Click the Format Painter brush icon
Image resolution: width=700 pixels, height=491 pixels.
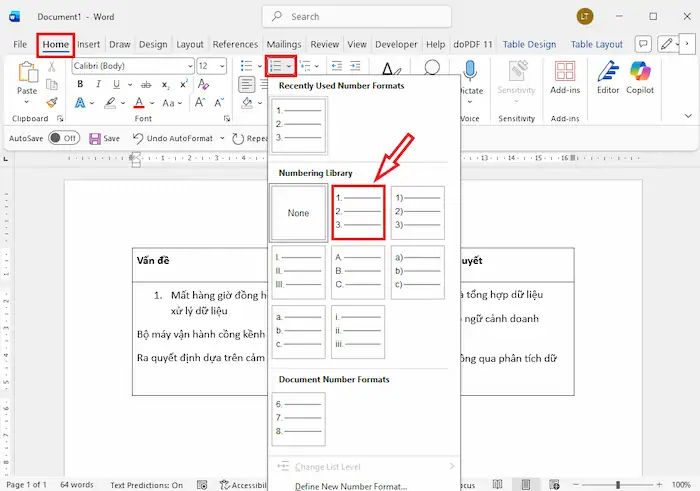click(52, 103)
